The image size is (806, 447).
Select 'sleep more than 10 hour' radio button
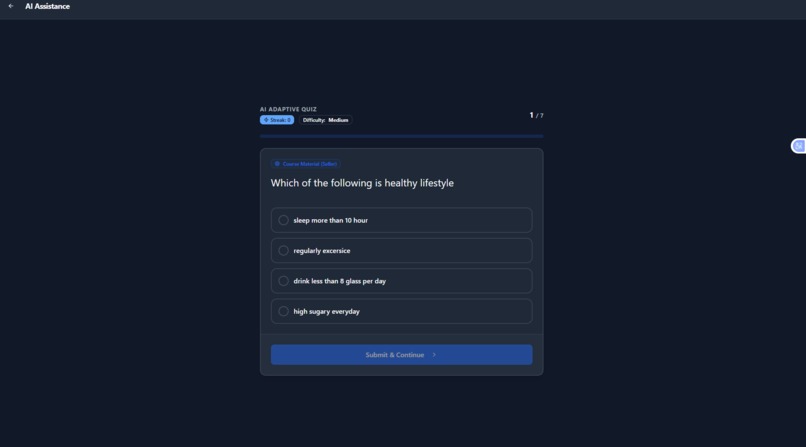click(x=283, y=220)
